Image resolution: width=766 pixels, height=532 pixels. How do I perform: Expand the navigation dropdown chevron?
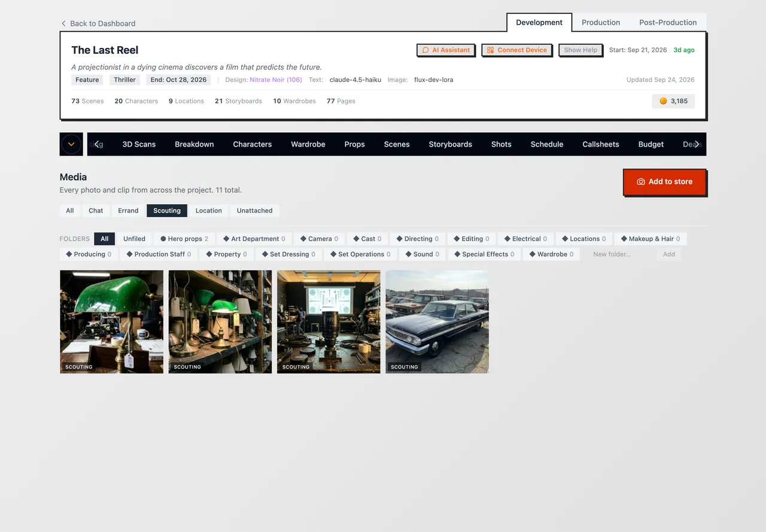coord(71,144)
